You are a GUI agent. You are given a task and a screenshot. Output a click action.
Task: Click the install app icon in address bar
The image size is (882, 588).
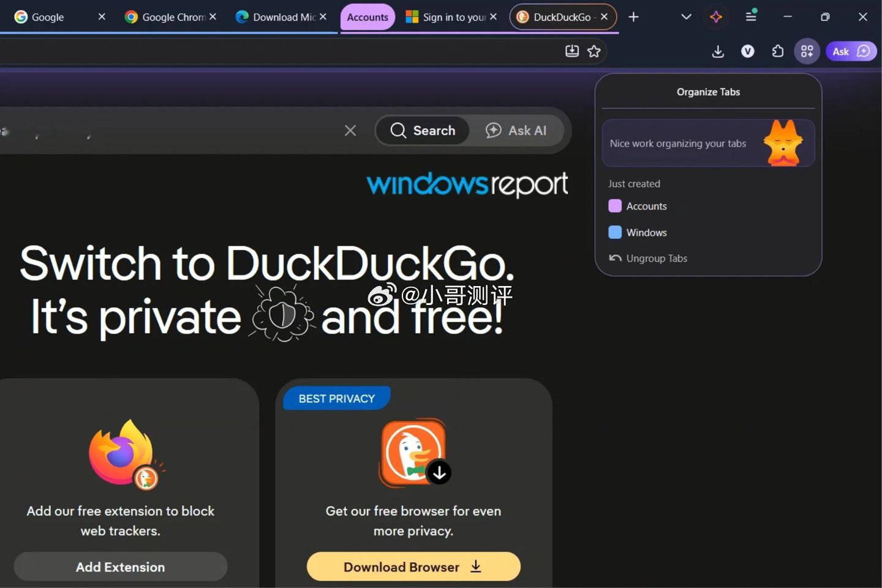(571, 51)
